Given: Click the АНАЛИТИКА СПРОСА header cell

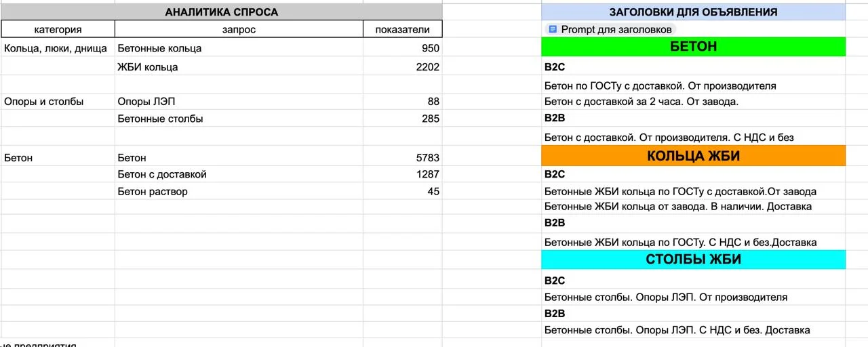Looking at the screenshot, I should [221, 12].
